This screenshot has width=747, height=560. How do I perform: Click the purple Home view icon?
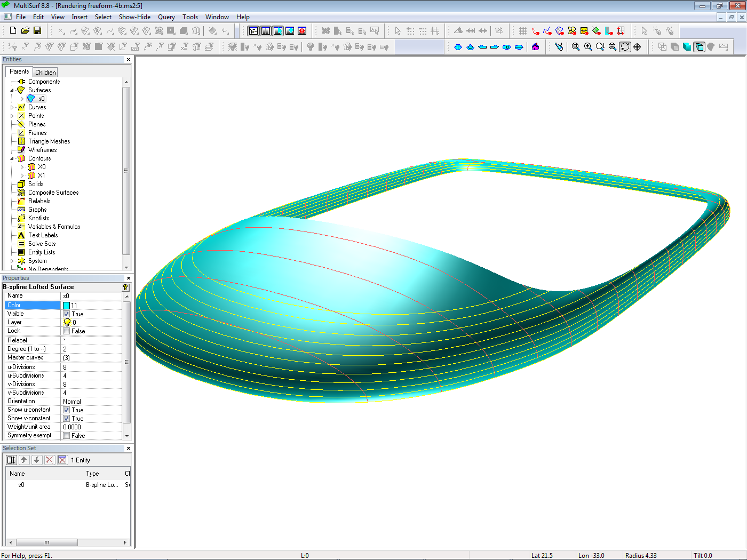pos(535,47)
